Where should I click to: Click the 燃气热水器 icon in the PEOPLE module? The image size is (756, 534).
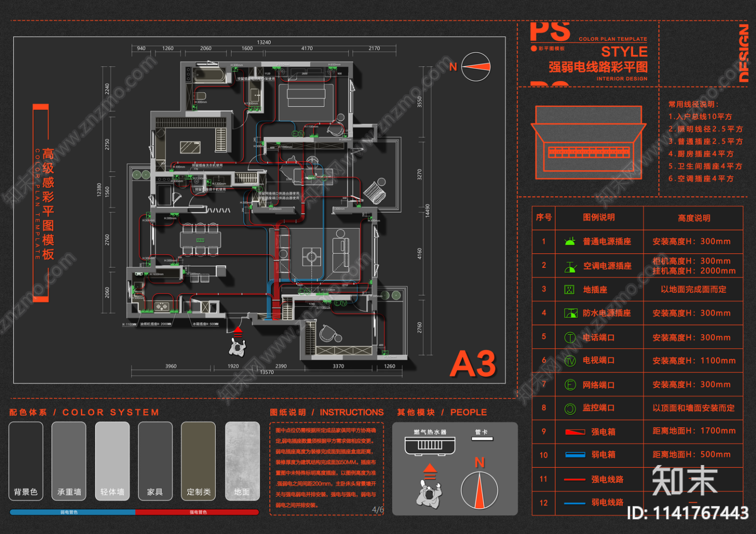tap(430, 446)
